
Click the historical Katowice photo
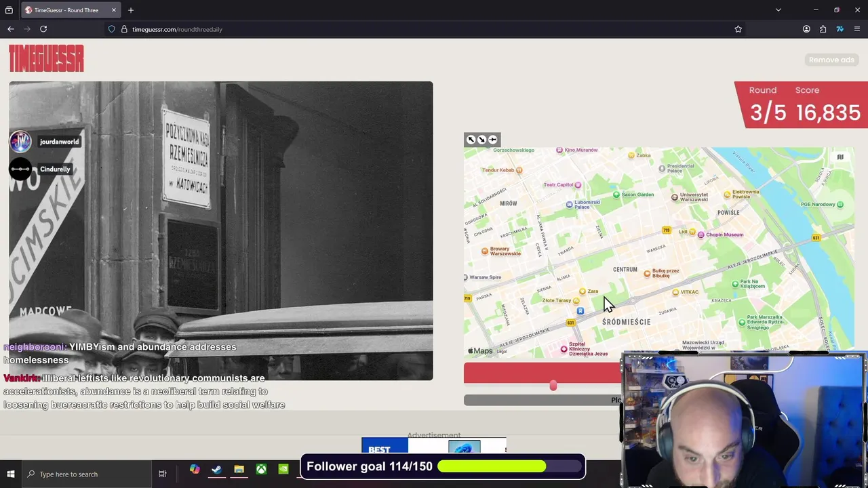221,230
